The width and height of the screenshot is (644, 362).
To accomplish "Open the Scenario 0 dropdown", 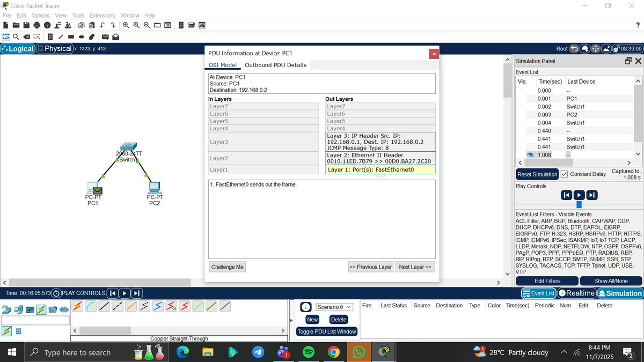I will [x=334, y=307].
